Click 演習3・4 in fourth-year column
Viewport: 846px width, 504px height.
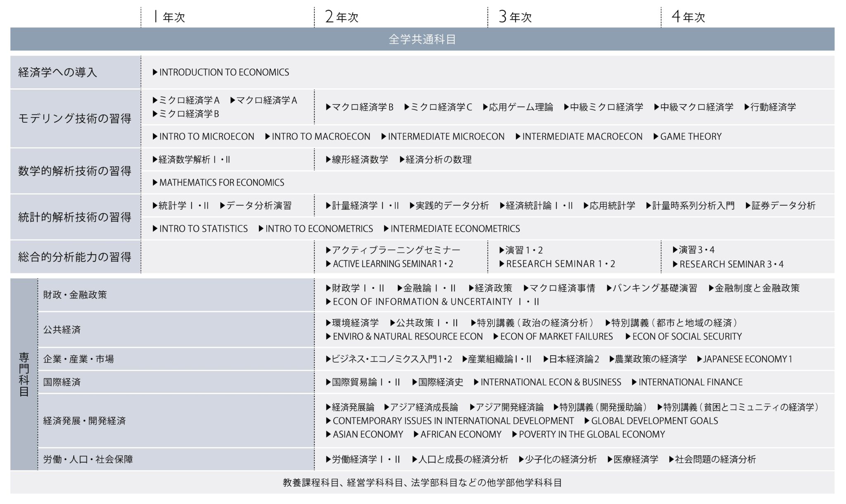point(694,250)
